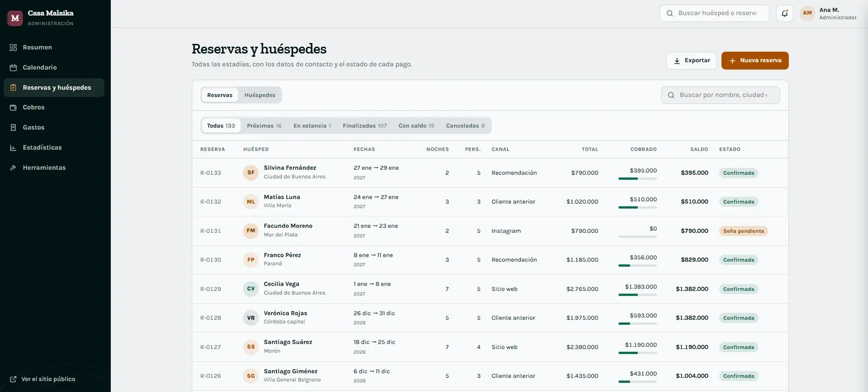
Task: Open the Gastos section
Action: click(x=54, y=128)
